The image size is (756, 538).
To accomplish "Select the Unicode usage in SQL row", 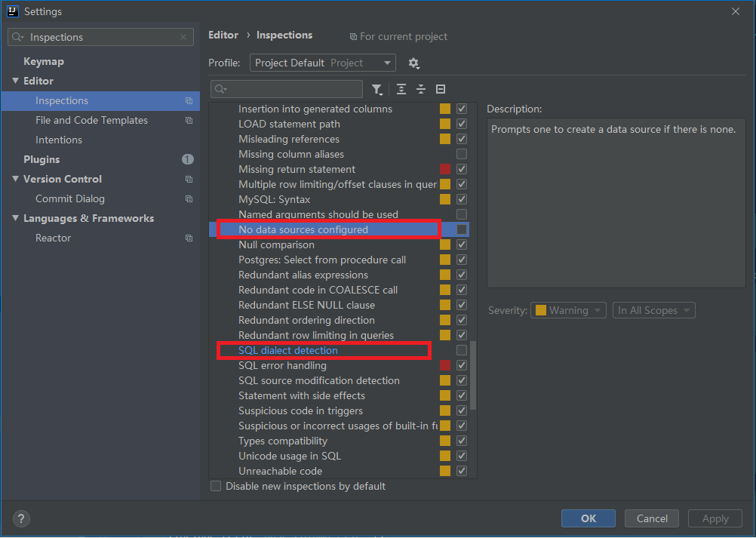I will pyautogui.click(x=339, y=456).
